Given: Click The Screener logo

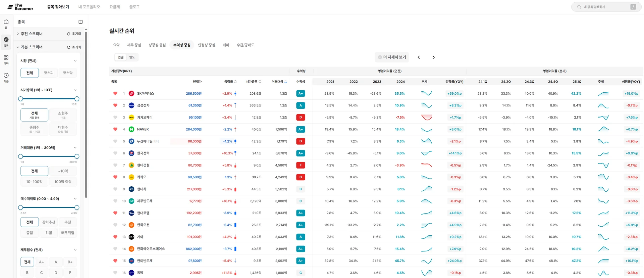Looking at the screenshot, I should click(x=21, y=7).
